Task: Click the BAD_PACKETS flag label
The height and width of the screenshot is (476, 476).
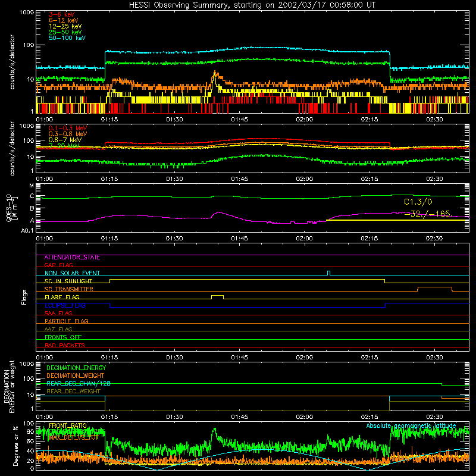Action: (x=65, y=345)
